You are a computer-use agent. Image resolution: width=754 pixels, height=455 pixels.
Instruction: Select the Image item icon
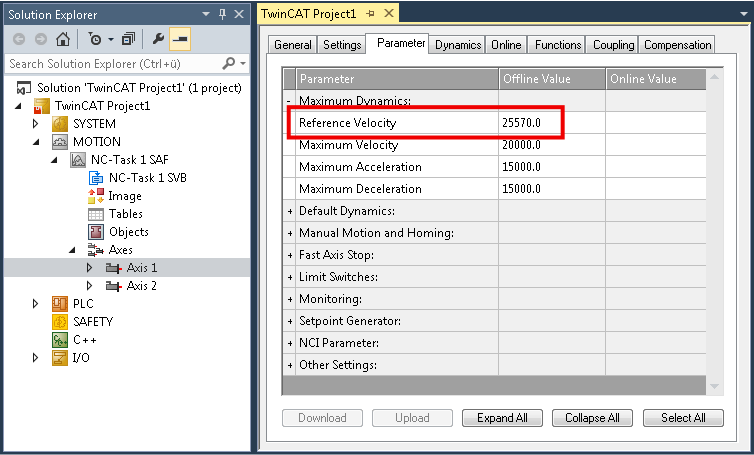96,196
